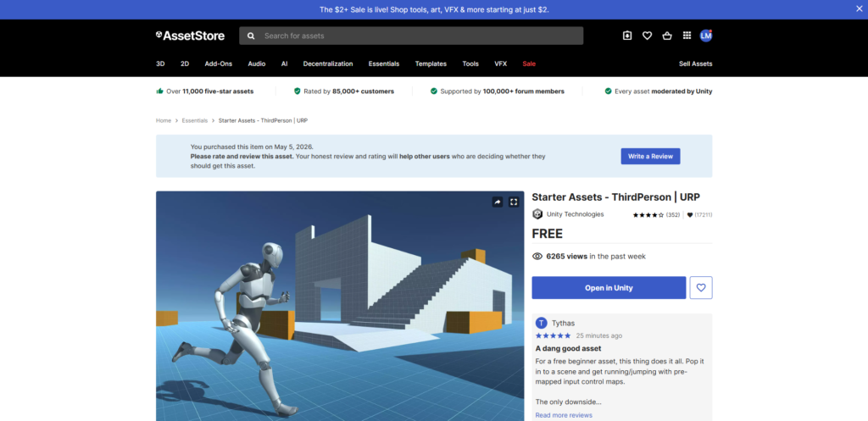This screenshot has height=421, width=868.
Task: Click Supported by 100,000+ forum members text
Action: (502, 91)
